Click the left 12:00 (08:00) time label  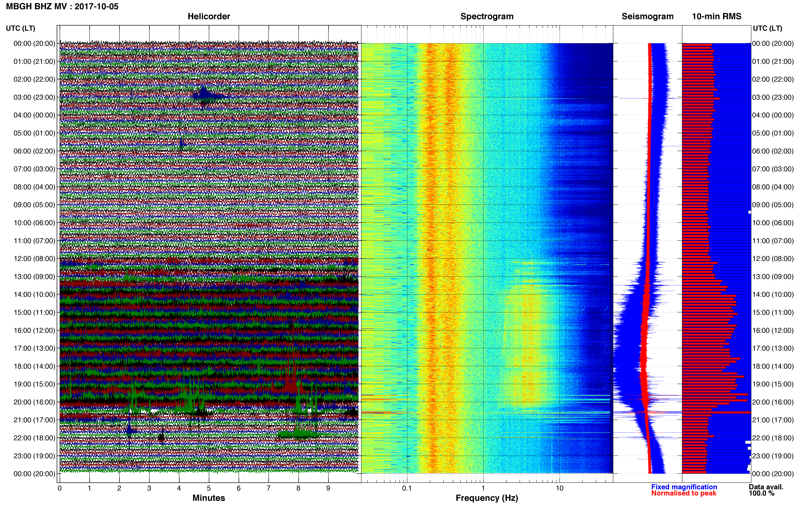34,258
